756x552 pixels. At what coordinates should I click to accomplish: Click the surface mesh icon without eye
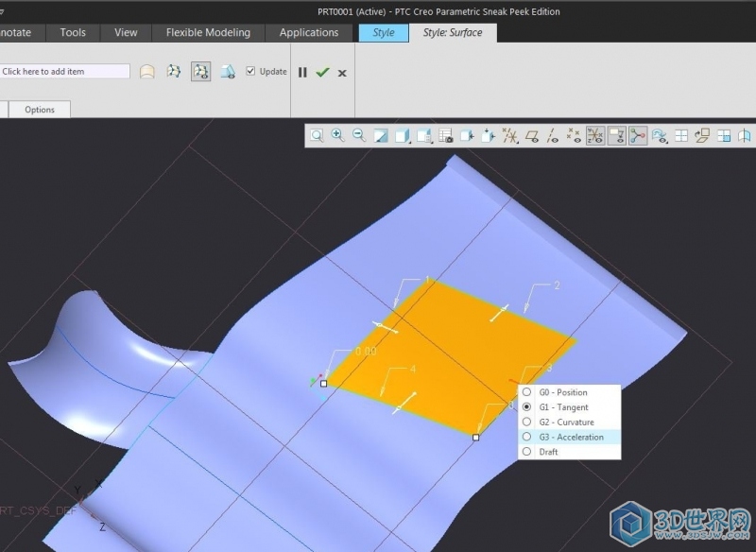click(174, 71)
